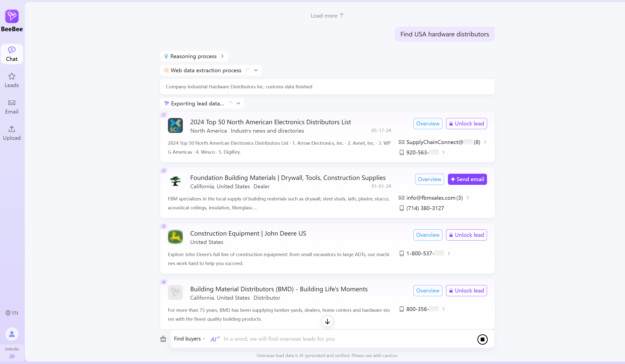Open the user profile avatar
This screenshot has width=625, height=364.
[x=12, y=334]
